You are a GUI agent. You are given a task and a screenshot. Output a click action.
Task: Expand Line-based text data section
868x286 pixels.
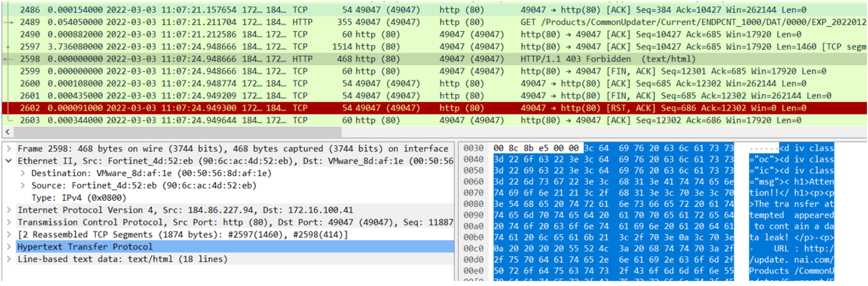tap(9, 259)
